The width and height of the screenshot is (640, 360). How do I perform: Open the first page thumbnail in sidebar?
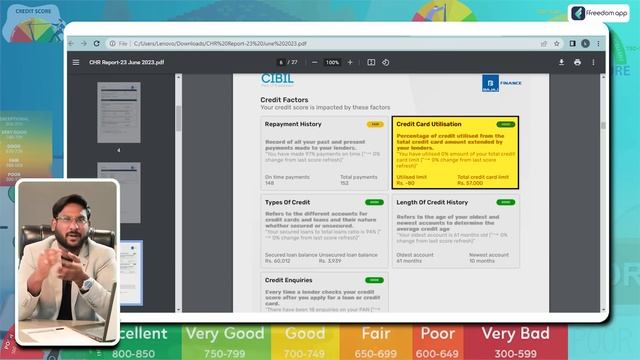119,112
